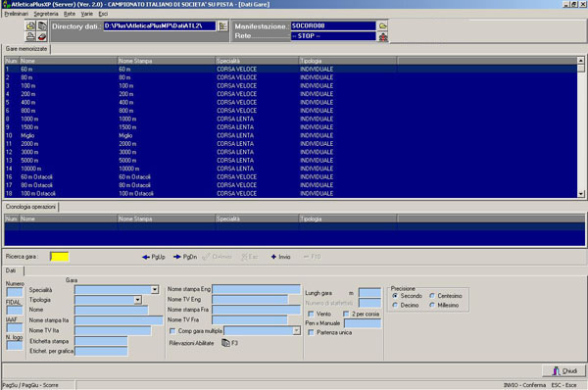Screen dimensions: 588x390
Task: Click the Nome stampa Eng field
Action: click(x=257, y=289)
